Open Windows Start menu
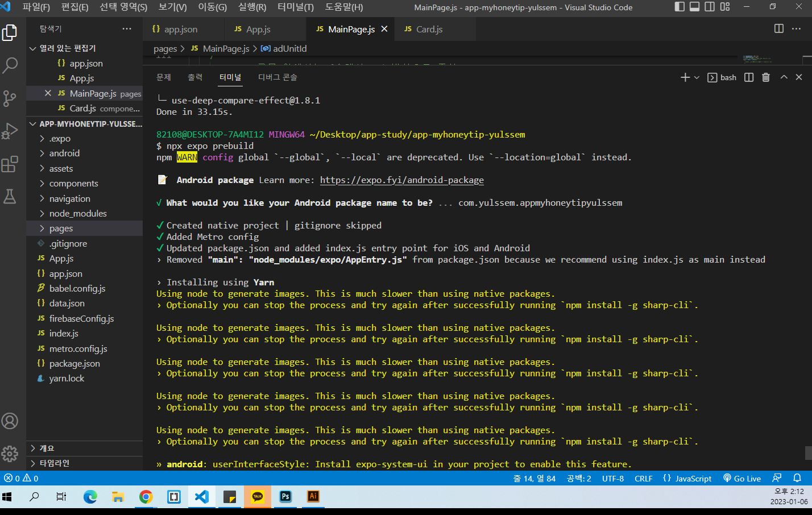Image resolution: width=812 pixels, height=515 pixels. tap(7, 497)
